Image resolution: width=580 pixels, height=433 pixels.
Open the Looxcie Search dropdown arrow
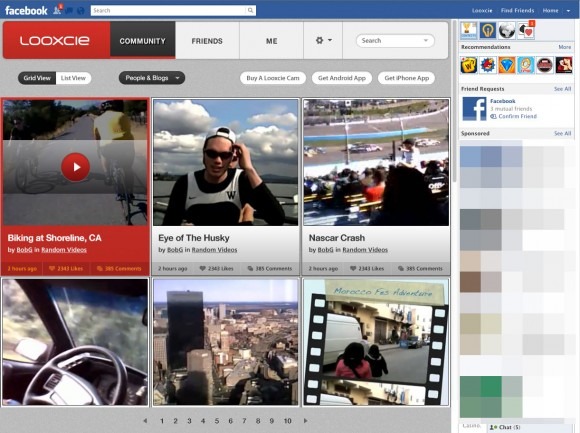[x=426, y=40]
